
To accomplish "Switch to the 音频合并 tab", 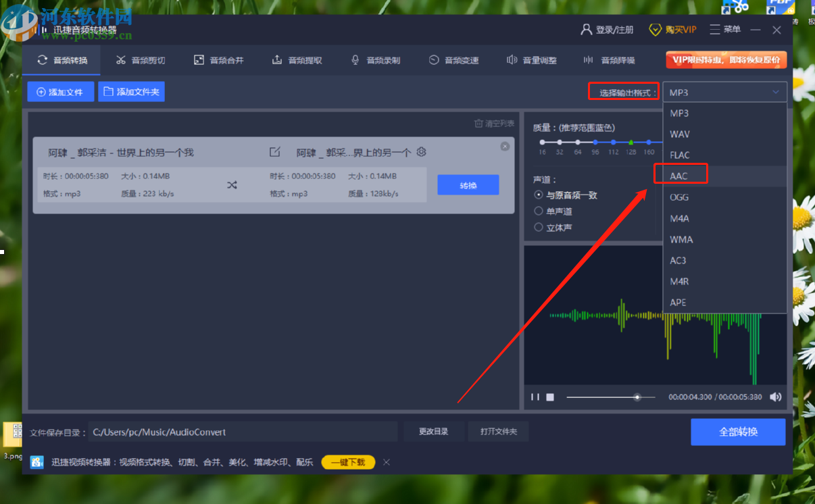I will [219, 59].
